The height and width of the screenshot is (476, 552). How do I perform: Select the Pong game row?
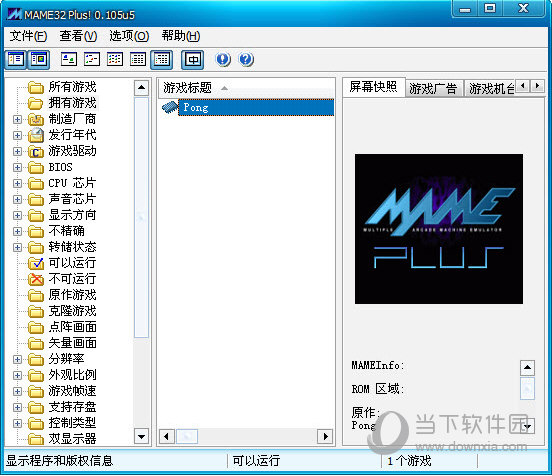[x=256, y=107]
